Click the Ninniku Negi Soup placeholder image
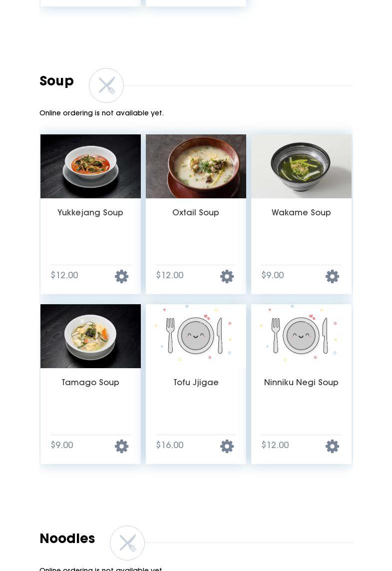The height and width of the screenshot is (571, 392). pos(302,336)
